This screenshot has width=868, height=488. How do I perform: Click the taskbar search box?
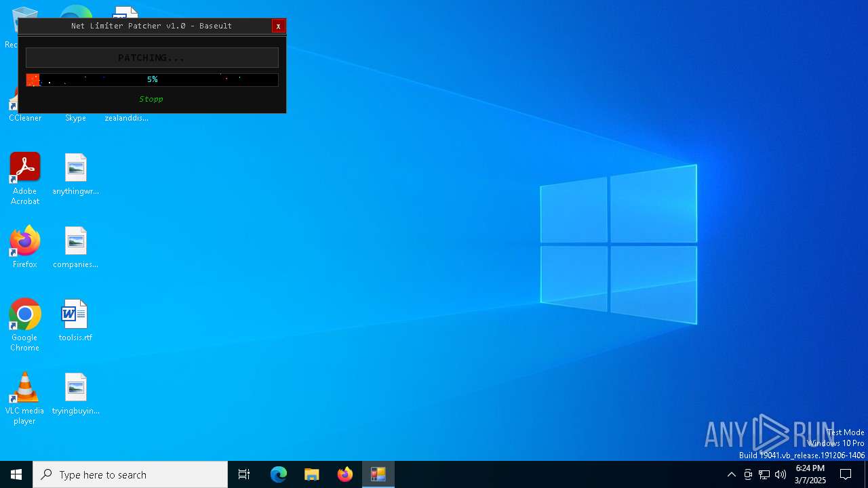pos(130,474)
